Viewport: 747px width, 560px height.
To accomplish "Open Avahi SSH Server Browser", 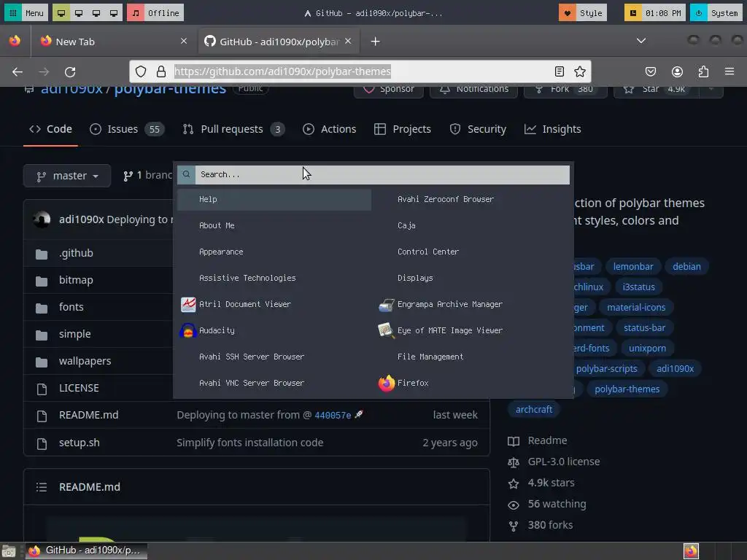I will pos(274,357).
